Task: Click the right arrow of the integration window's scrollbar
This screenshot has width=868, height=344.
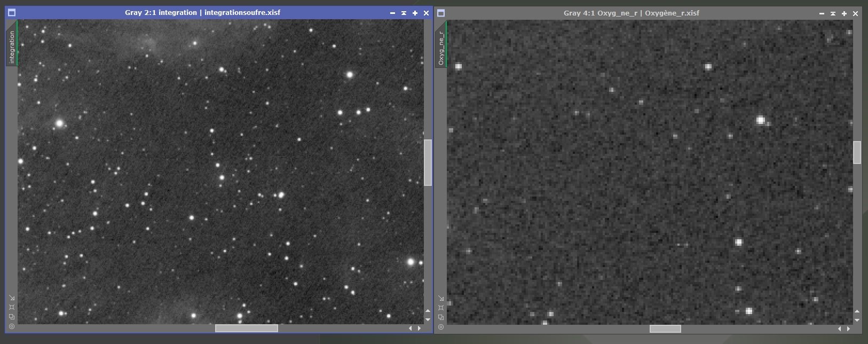Action: click(x=419, y=328)
